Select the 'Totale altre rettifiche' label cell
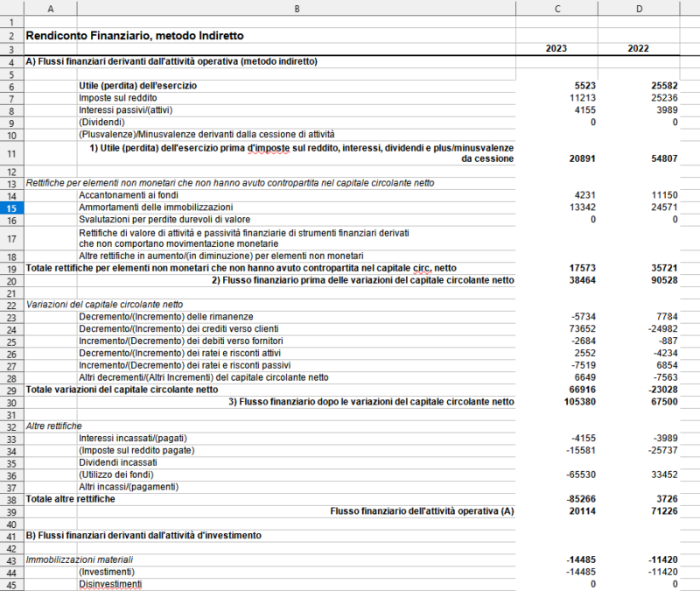This screenshot has height=591, width=700. 71,498
